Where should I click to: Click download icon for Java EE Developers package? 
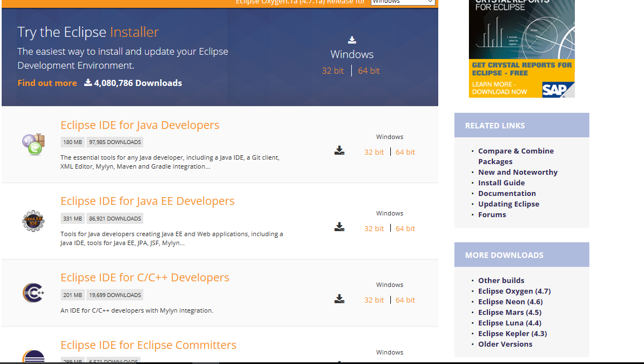(x=339, y=227)
